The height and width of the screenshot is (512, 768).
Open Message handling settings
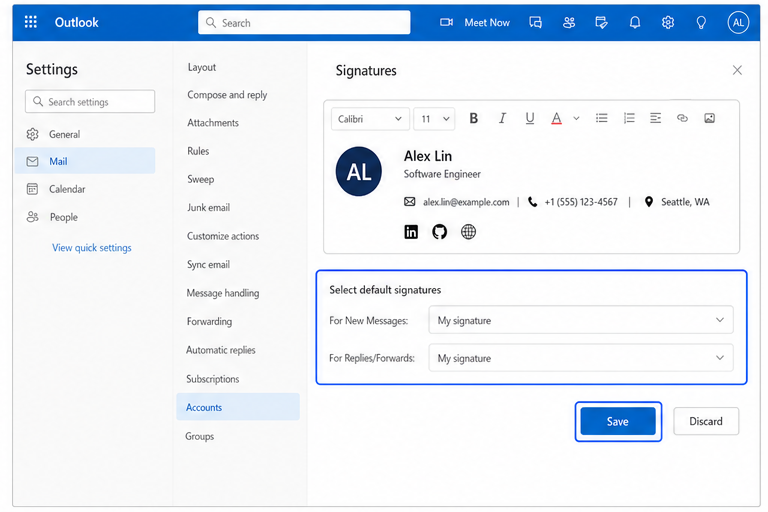click(x=223, y=293)
